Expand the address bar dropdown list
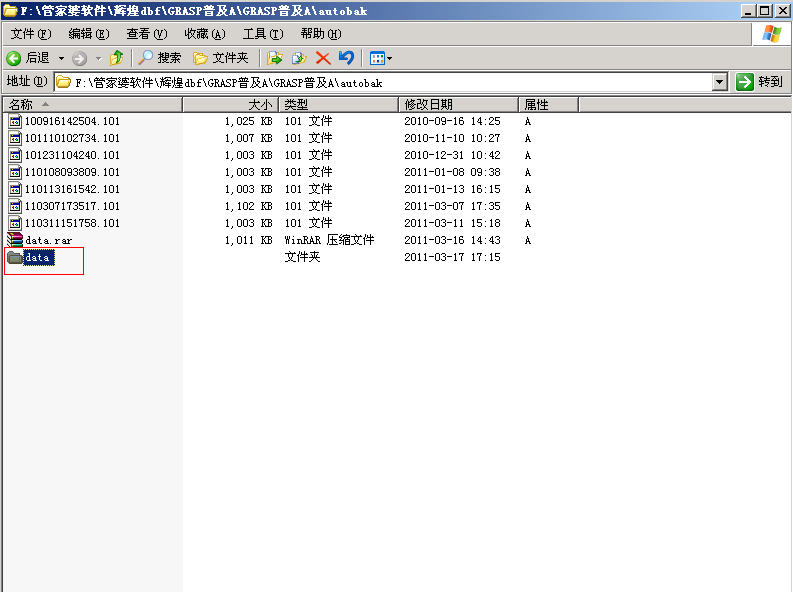 pyautogui.click(x=719, y=82)
